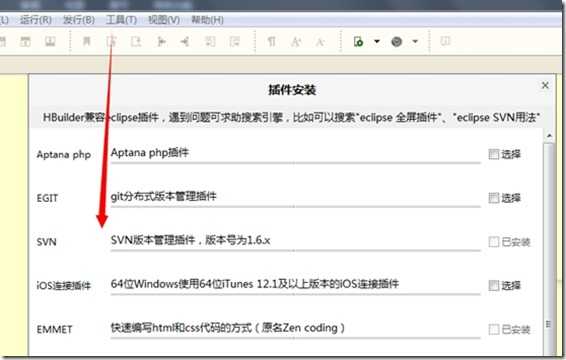Click the green run-in-browser toolbar icon
The image size is (566, 360).
point(358,42)
